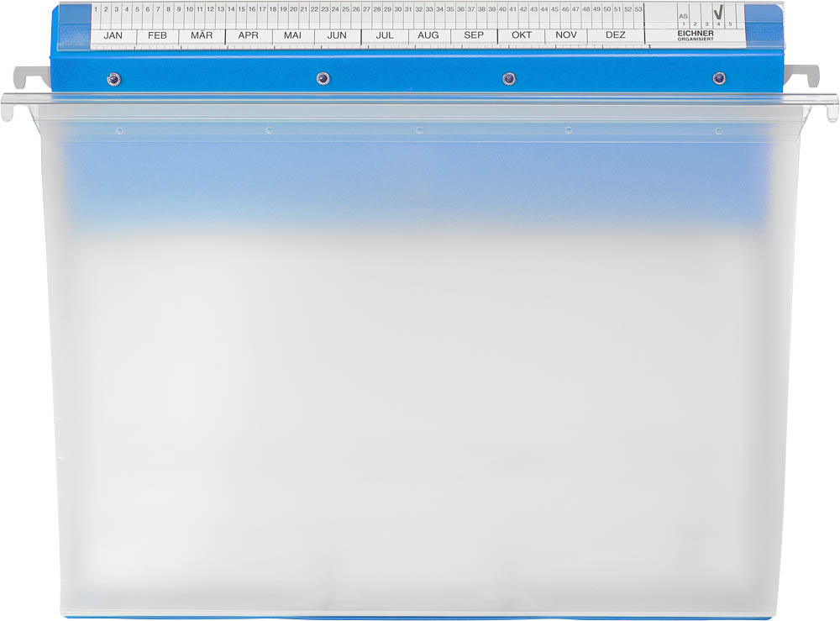Click the AS label on the tab strip
840x621 pixels.
click(683, 15)
